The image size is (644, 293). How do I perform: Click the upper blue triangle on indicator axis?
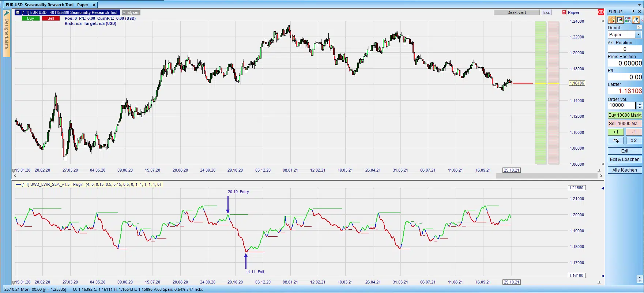tap(603, 188)
